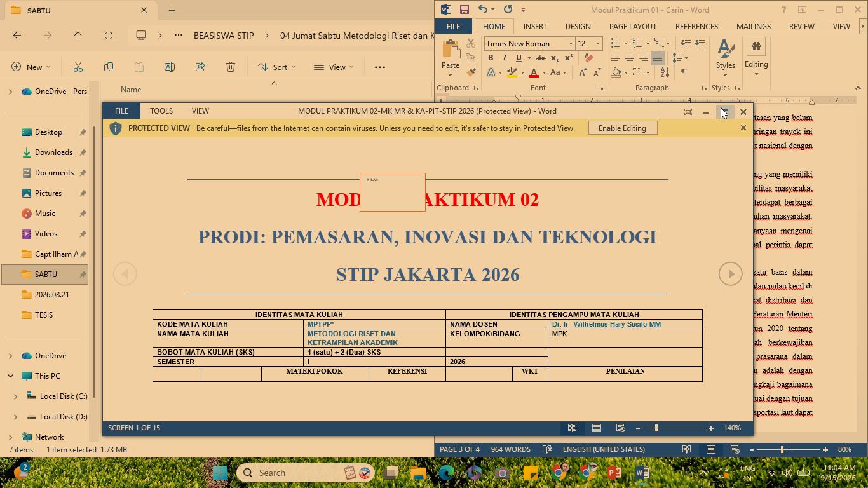Viewport: 868px width, 488px height.
Task: Open the PAGE LAYOUT ribbon tab
Action: (x=633, y=26)
